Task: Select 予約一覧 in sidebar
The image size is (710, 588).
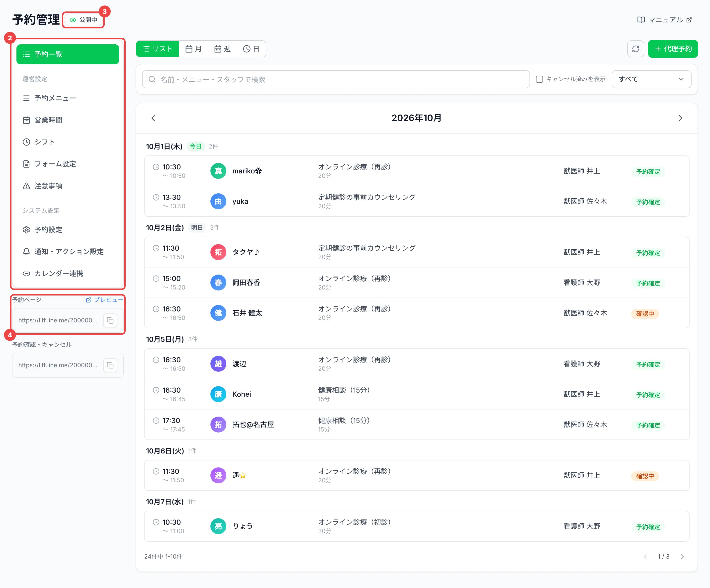Action: pyautogui.click(x=68, y=54)
